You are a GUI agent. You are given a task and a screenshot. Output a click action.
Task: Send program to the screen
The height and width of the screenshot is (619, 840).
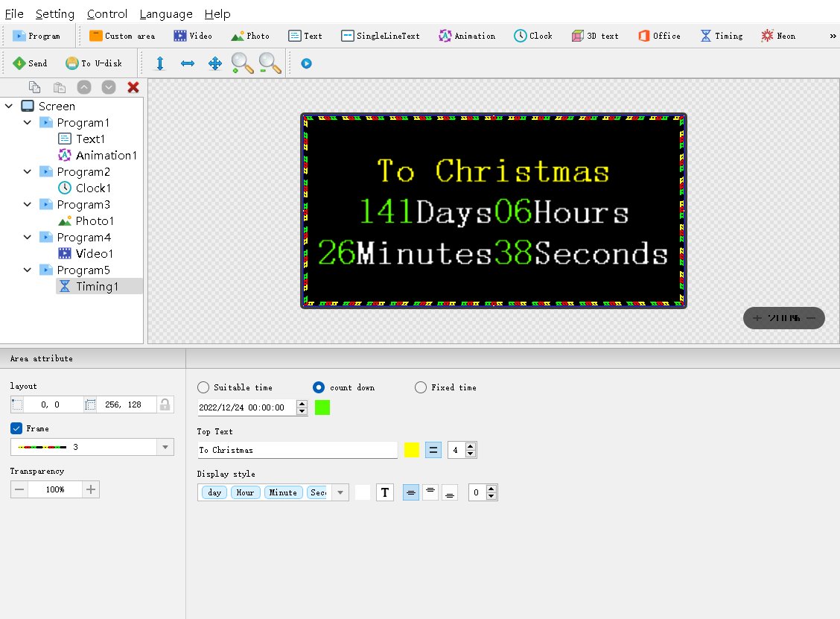tap(30, 63)
